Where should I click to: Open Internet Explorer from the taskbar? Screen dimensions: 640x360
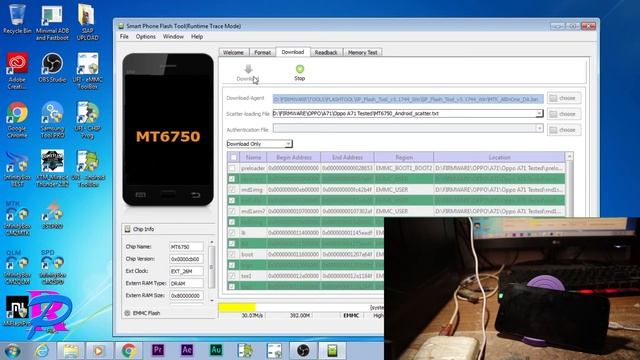tap(42, 351)
